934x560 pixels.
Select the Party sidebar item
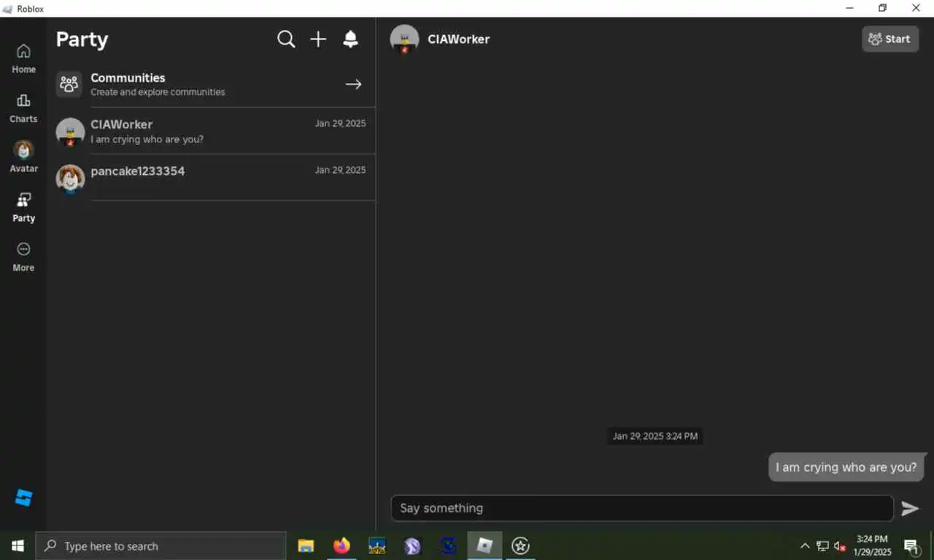(x=23, y=207)
